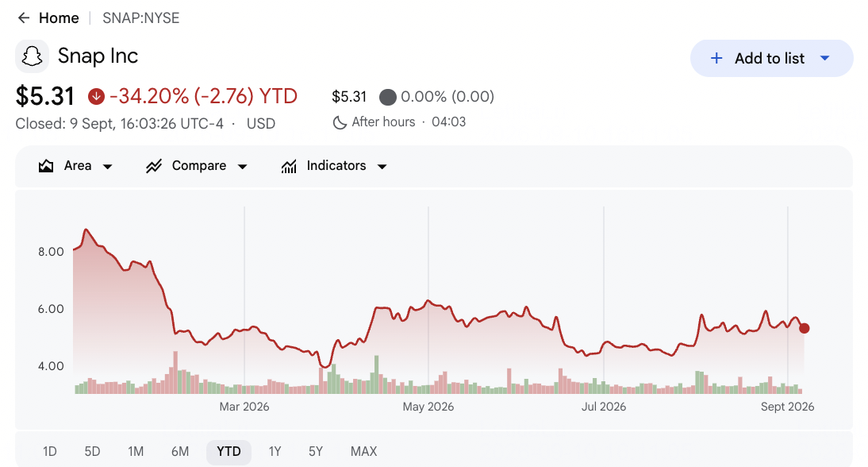
Task: Expand the Compare dropdown arrow
Action: coord(243,167)
